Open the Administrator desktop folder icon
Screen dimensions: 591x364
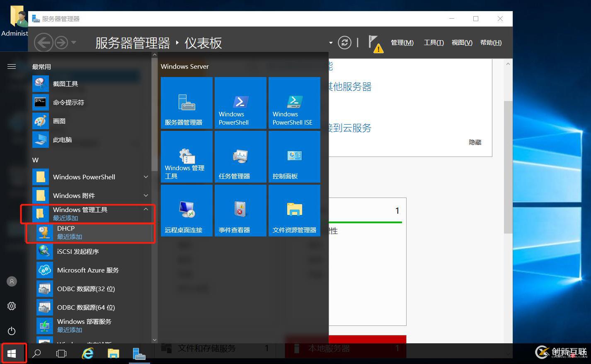coord(16,21)
